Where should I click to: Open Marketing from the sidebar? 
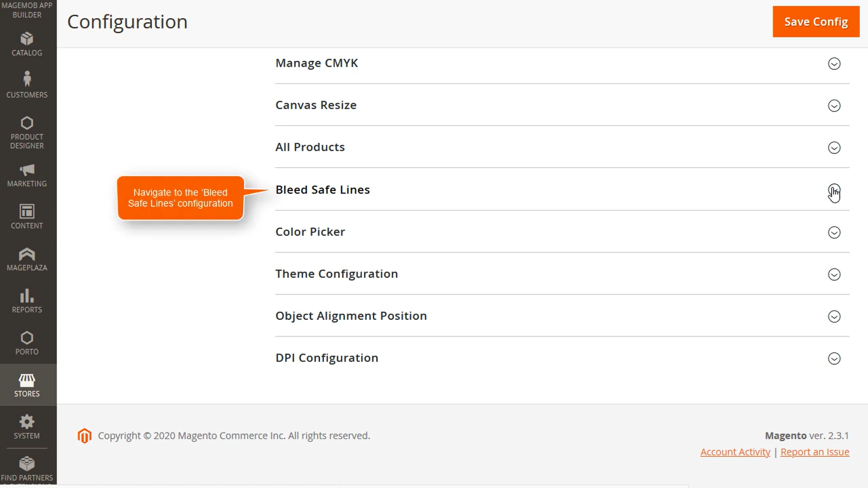pos(27,175)
